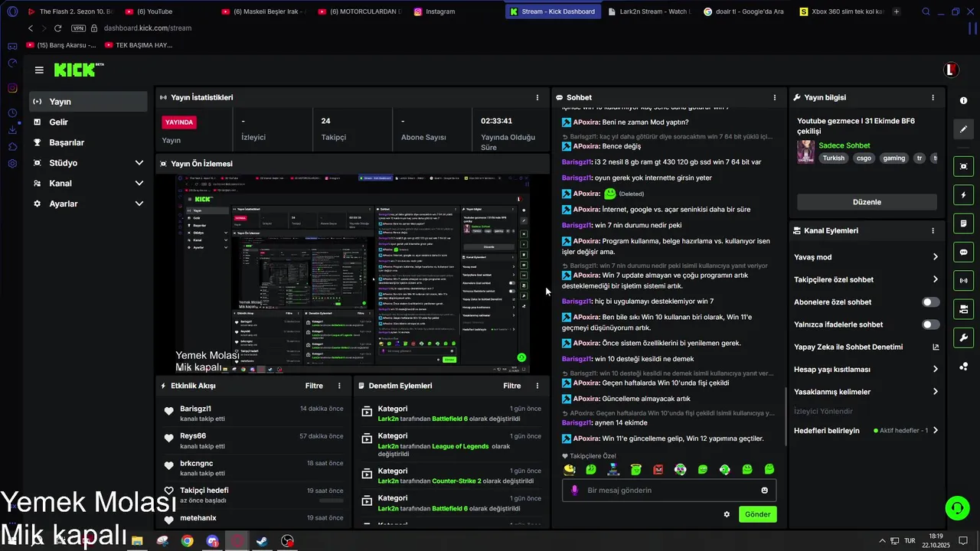Open Yasaklanmış kelimeler arrow

936,392
